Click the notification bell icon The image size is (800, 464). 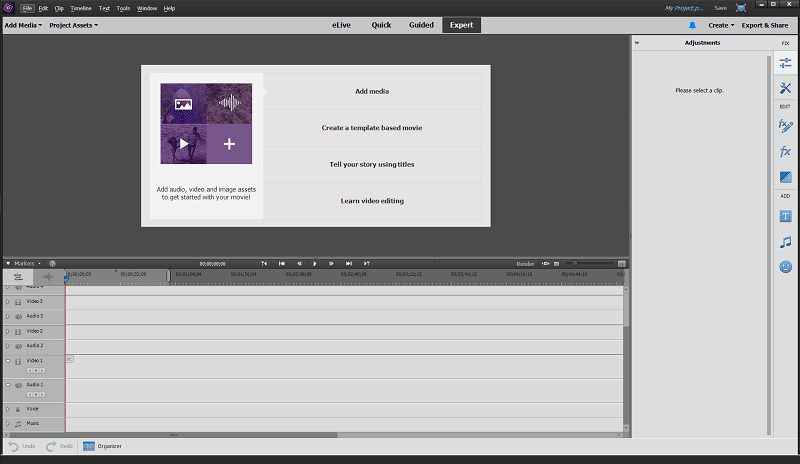pyautogui.click(x=692, y=25)
